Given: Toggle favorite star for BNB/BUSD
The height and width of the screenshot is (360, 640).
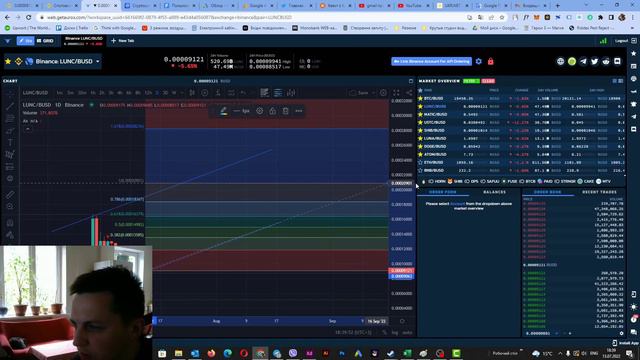Looking at the screenshot, I should pyautogui.click(x=420, y=170).
